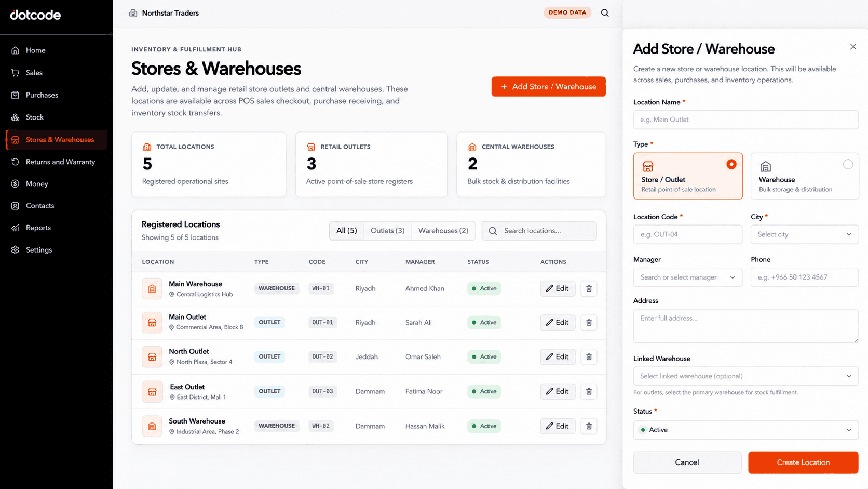The width and height of the screenshot is (868, 489).
Task: Close the Add Store / Warehouse panel
Action: (x=853, y=47)
